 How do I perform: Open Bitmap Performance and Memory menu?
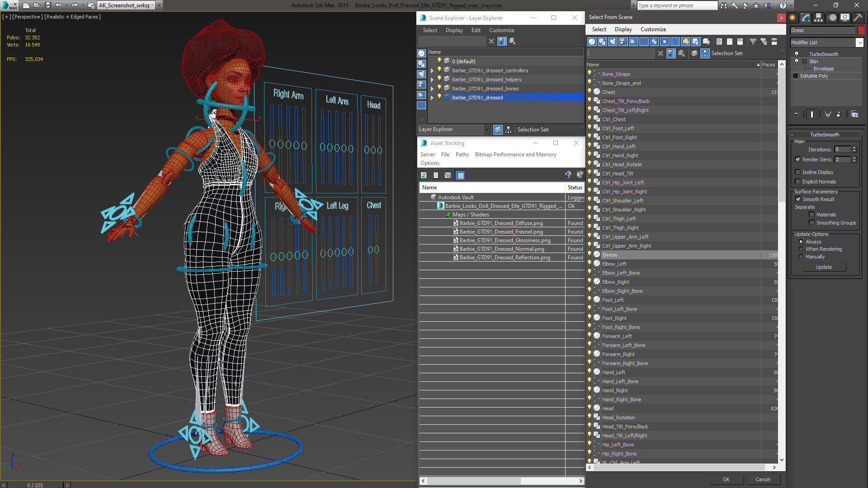(515, 155)
